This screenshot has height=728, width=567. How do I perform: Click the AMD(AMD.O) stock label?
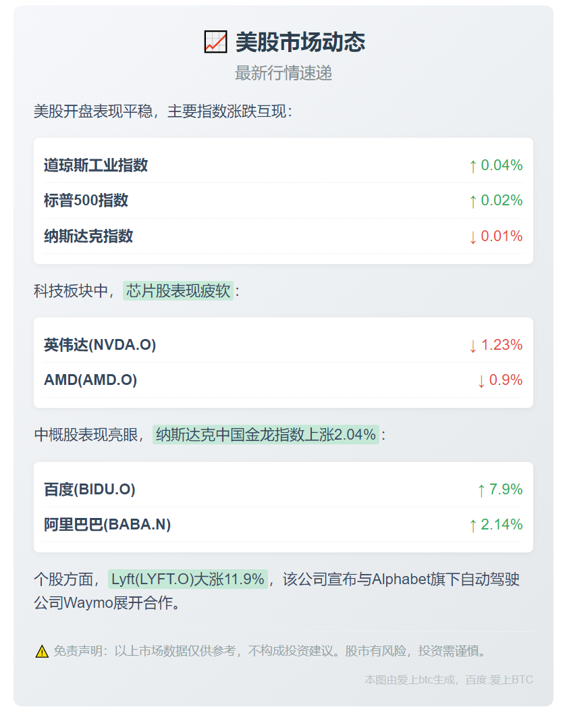pyautogui.click(x=90, y=380)
